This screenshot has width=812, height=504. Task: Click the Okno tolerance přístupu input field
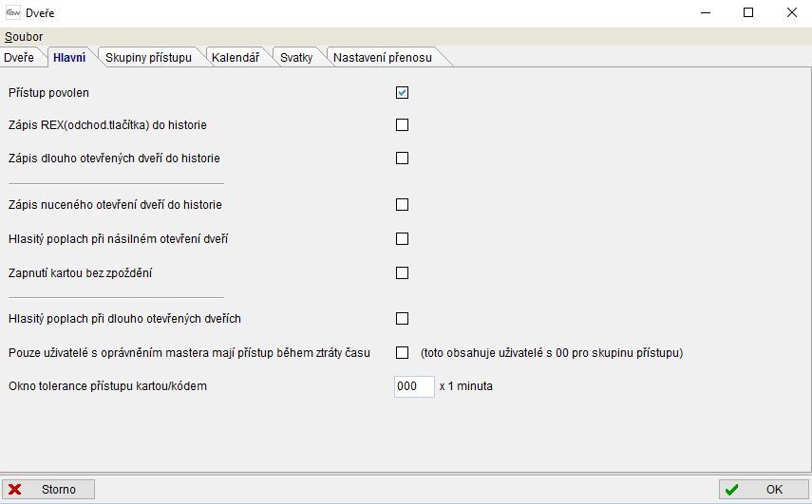pyautogui.click(x=414, y=387)
